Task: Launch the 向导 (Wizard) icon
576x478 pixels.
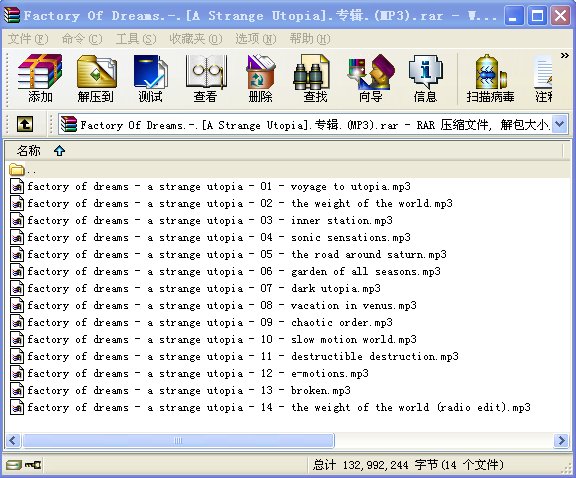Action: pyautogui.click(x=370, y=78)
